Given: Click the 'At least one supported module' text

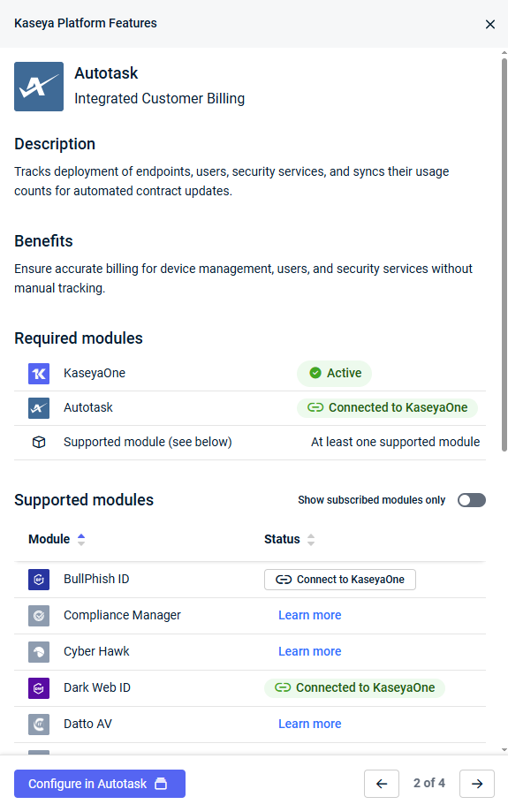Looking at the screenshot, I should pyautogui.click(x=396, y=443).
